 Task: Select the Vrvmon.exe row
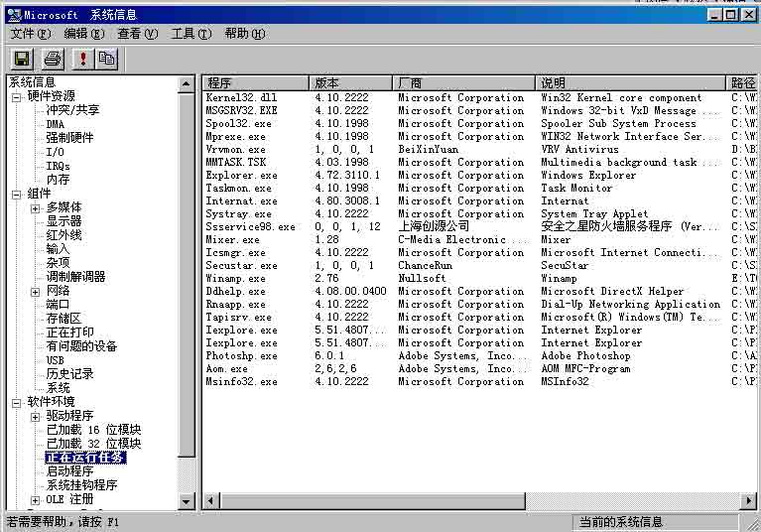click(x=479, y=149)
